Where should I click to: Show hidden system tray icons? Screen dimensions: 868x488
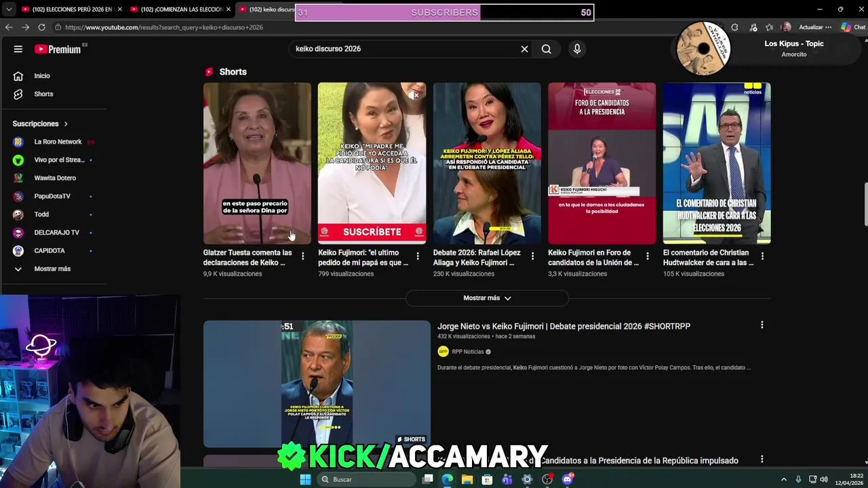pyautogui.click(x=784, y=479)
